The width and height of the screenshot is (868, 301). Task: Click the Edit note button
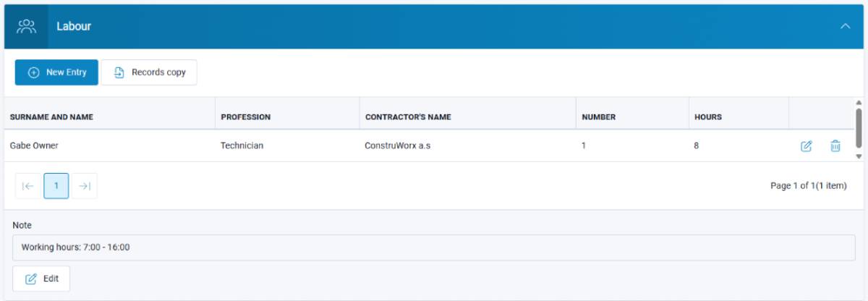[41, 279]
